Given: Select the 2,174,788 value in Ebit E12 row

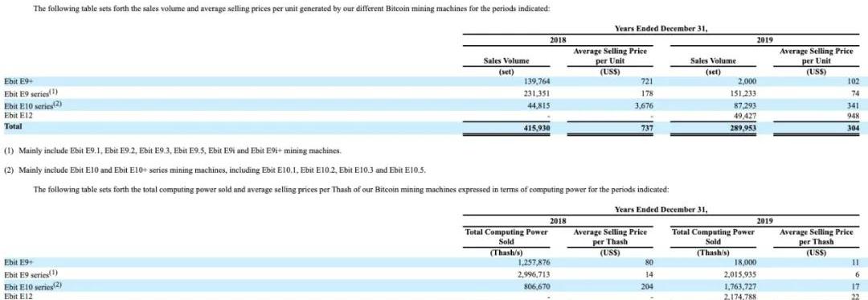Looking at the screenshot, I should [x=739, y=298].
